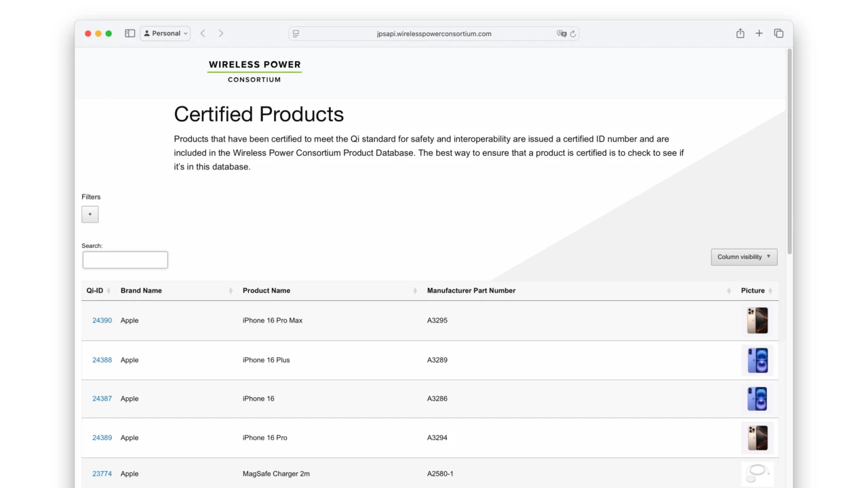Image resolution: width=868 pixels, height=488 pixels.
Task: Expand filters with the plus button
Action: 90,214
